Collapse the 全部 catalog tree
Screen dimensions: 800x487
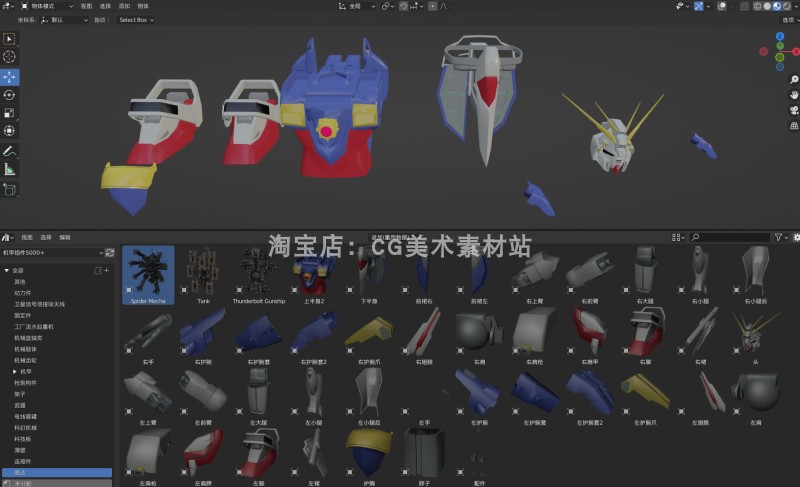[7, 270]
